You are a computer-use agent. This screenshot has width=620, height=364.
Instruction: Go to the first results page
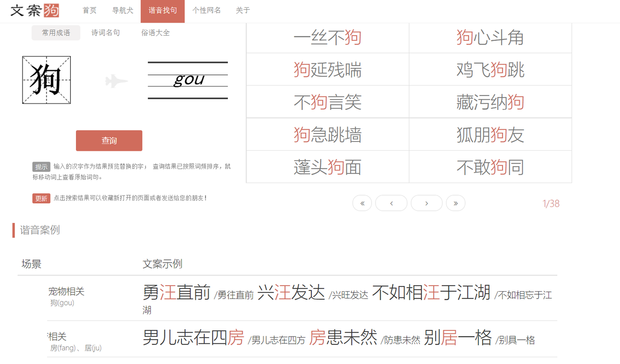click(362, 203)
